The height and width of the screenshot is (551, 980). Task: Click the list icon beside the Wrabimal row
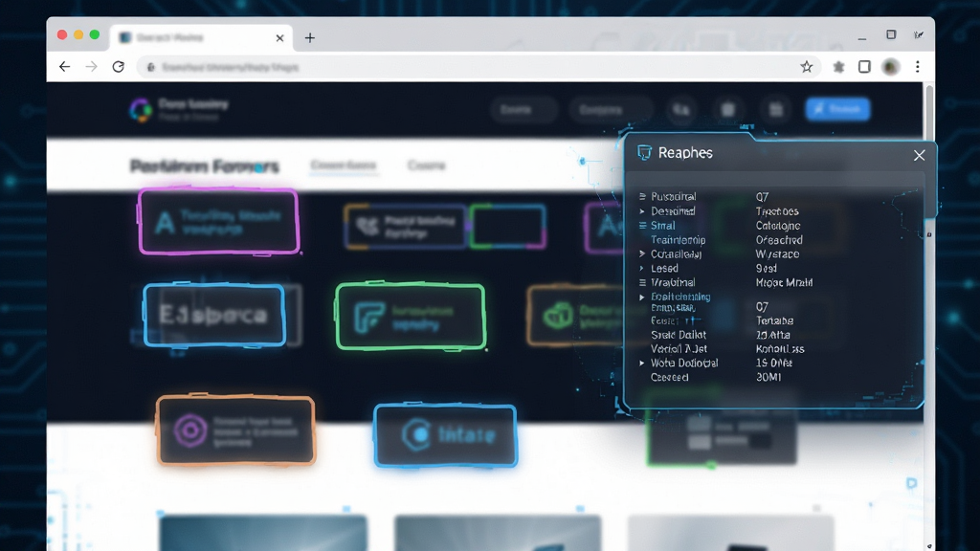642,282
